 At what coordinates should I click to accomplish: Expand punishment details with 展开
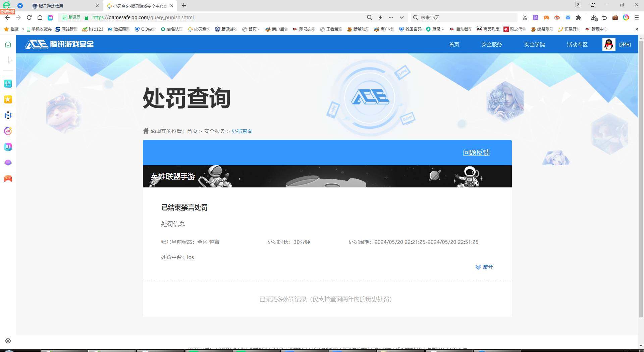(484, 267)
